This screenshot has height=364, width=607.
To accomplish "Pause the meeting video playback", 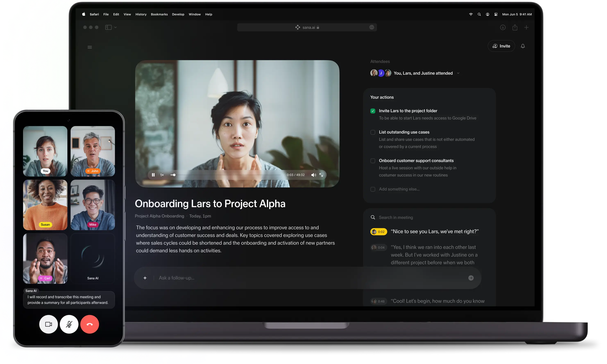I will 153,175.
